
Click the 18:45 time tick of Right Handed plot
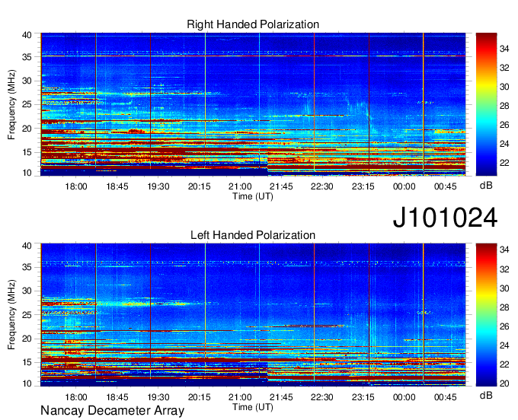[x=117, y=186]
